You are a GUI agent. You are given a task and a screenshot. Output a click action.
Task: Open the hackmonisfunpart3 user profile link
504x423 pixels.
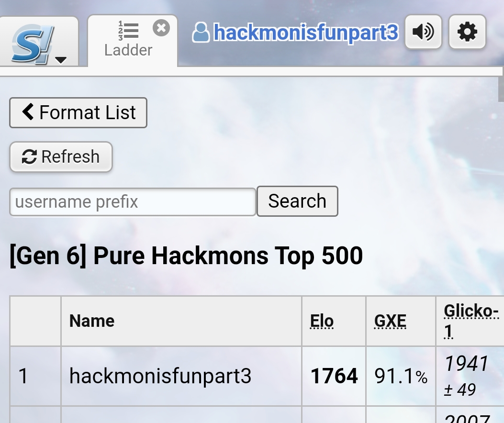click(306, 33)
